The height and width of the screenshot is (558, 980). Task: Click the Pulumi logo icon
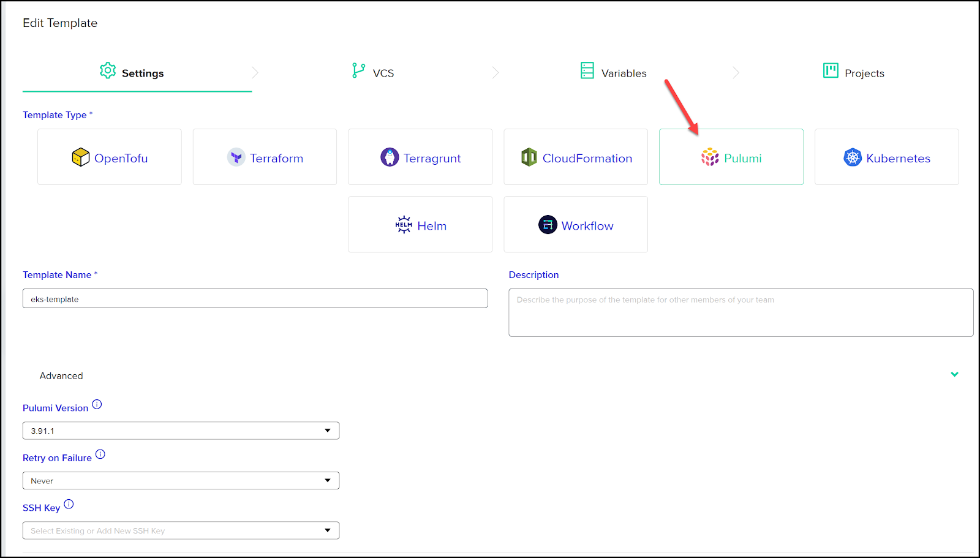coord(710,157)
